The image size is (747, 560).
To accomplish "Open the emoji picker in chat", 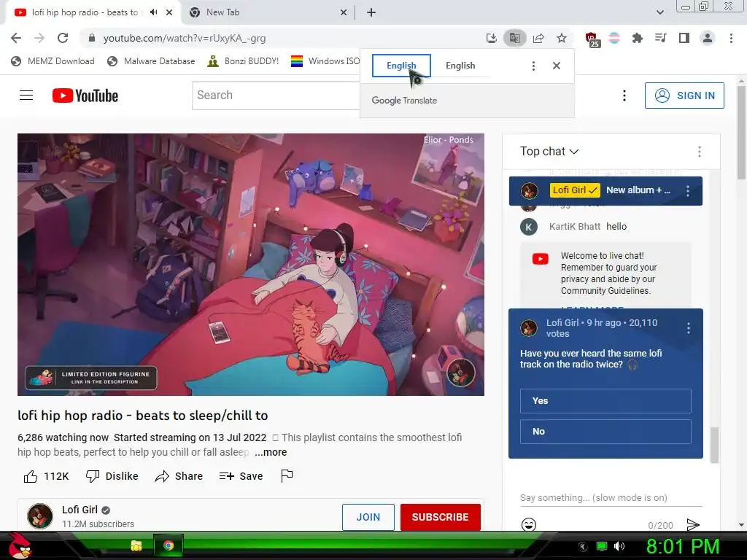I will point(529,524).
